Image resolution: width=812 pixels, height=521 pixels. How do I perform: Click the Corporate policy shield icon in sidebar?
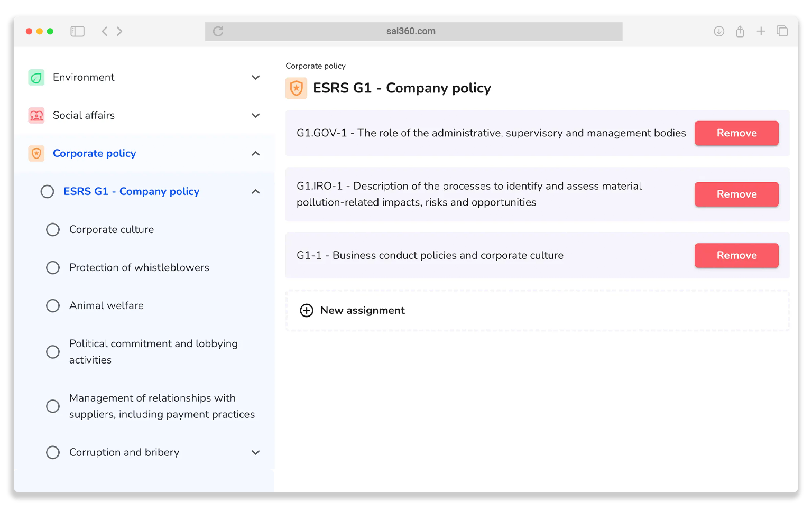(36, 154)
